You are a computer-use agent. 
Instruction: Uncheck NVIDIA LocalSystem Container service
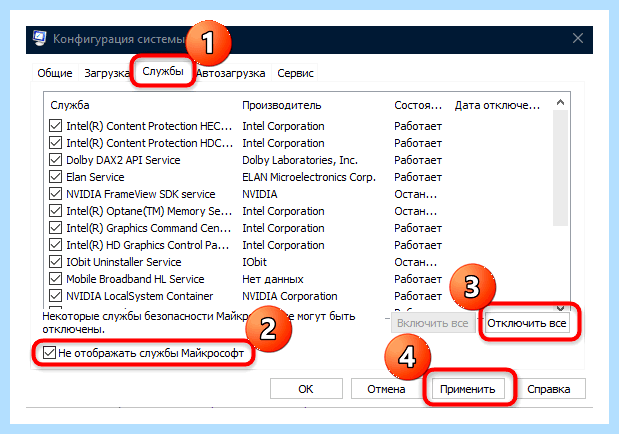tap(55, 296)
